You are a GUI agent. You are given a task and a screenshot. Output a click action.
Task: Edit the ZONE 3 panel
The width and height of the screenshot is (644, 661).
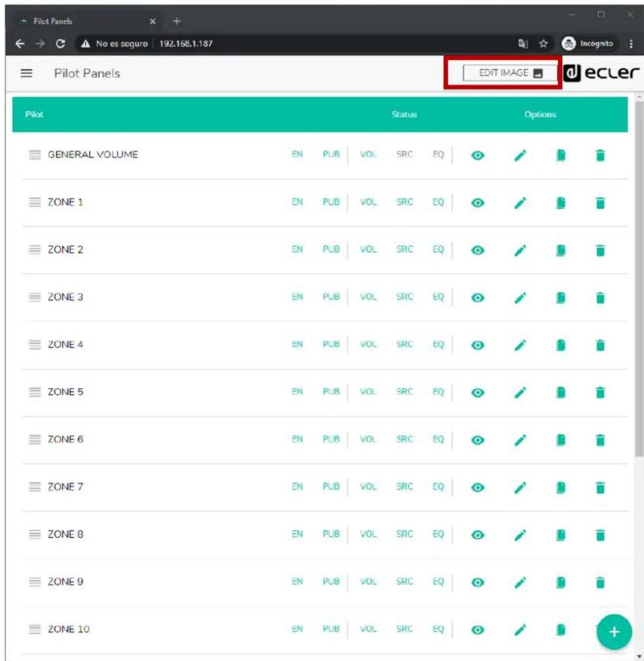coord(520,298)
